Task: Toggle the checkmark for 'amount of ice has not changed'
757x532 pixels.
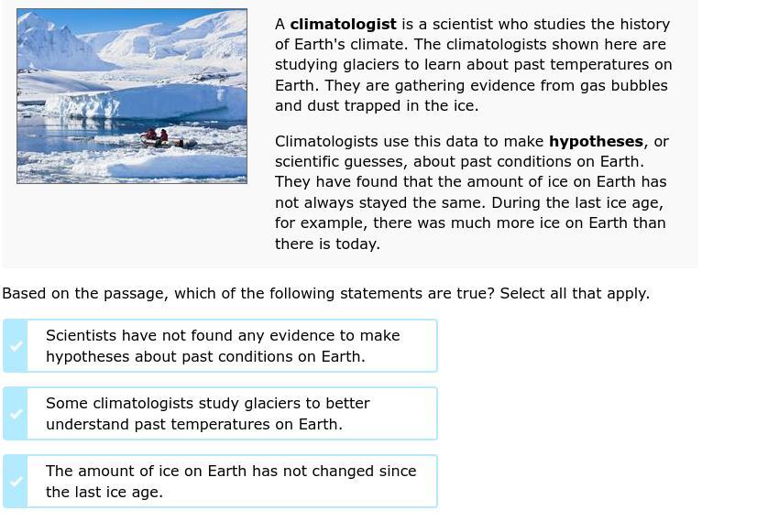Action: click(x=16, y=482)
